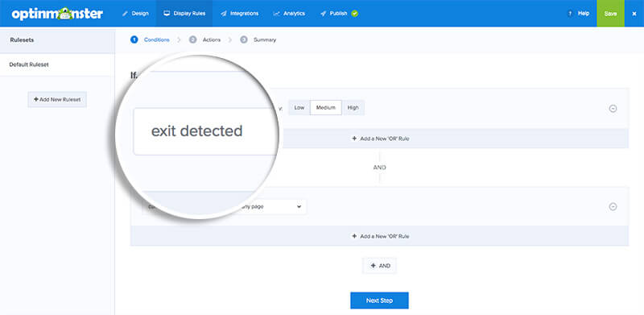Open the Publish tab
This screenshot has width=644, height=315.
[334, 13]
